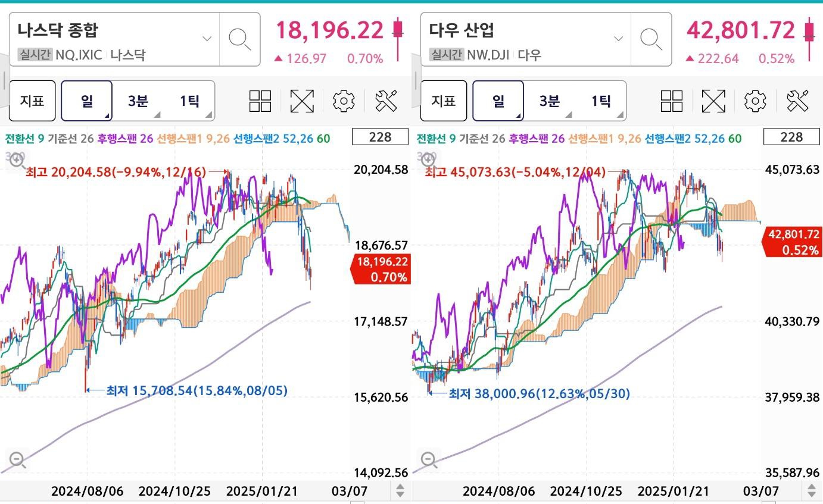Select the 1틱 period in 나스닥 chart
The image size is (823, 504).
click(x=189, y=101)
